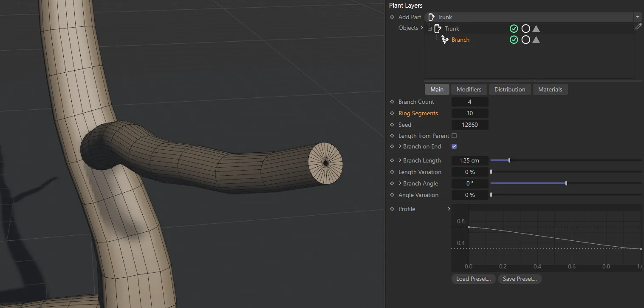This screenshot has height=308, width=644.
Task: Click the gray triangle icon in Trunk row
Action: [536, 29]
